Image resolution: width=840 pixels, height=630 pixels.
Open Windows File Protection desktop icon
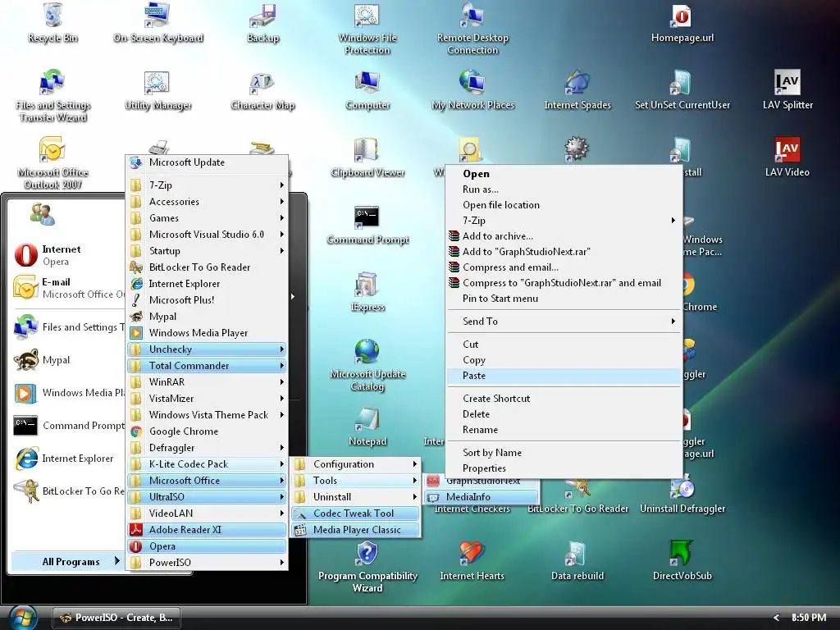click(x=367, y=29)
